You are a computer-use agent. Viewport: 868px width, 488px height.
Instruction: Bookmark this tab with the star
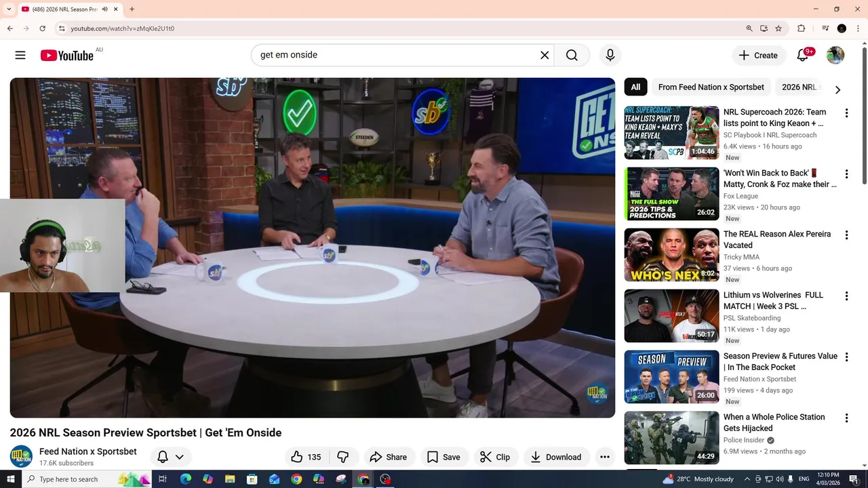[x=778, y=28]
